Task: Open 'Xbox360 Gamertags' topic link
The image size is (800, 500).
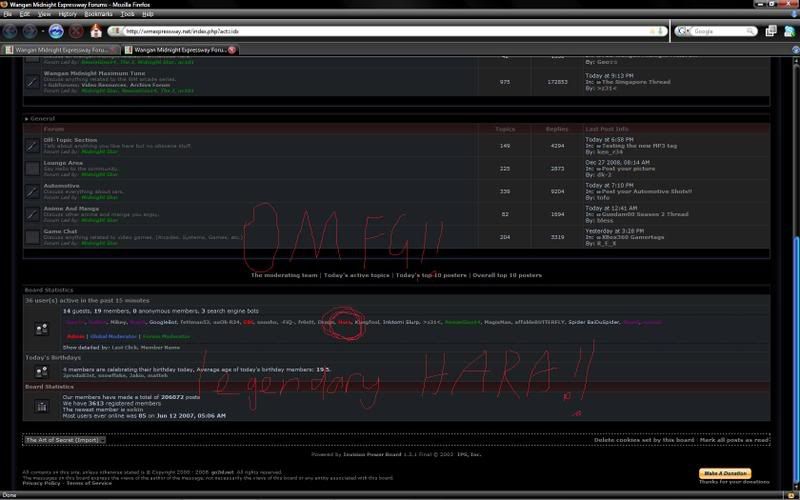Action: (x=633, y=237)
